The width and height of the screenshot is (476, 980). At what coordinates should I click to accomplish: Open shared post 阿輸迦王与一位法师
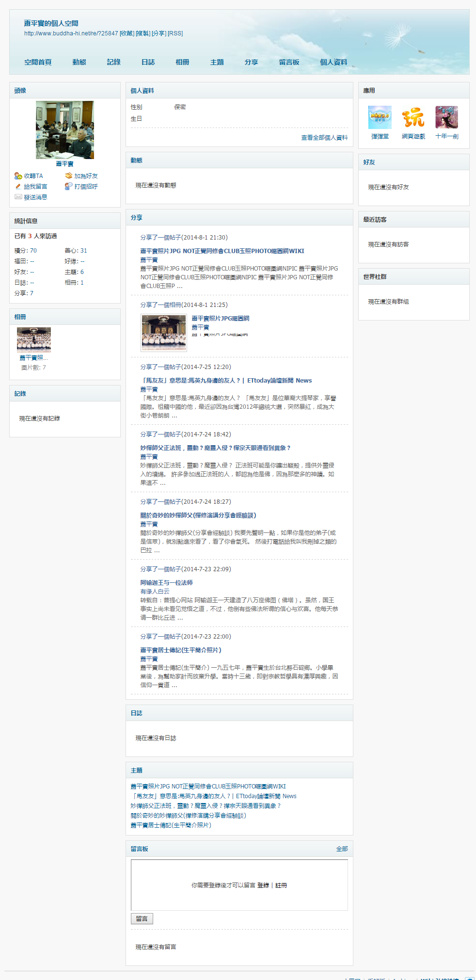[166, 583]
